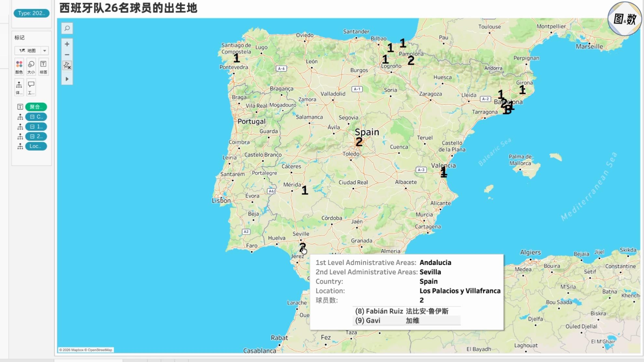Click the 标记 panel heading
Screen dimensions: 644x362
20,38
